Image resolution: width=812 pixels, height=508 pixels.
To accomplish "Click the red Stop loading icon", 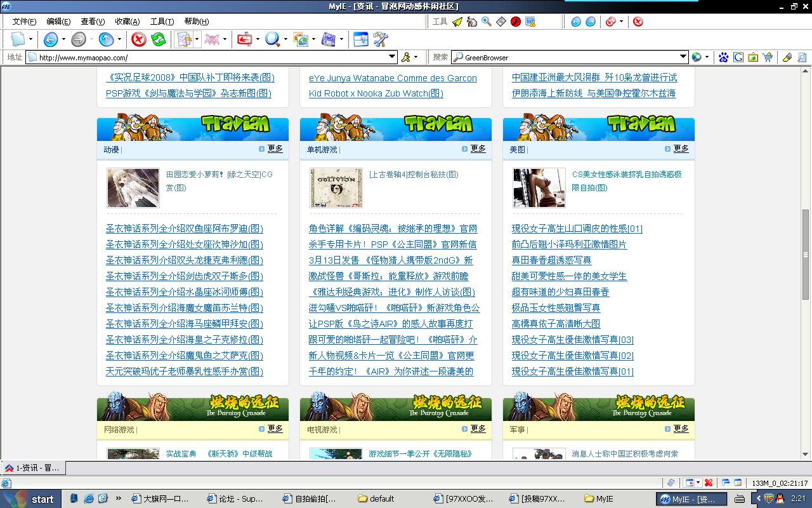I will coord(138,39).
